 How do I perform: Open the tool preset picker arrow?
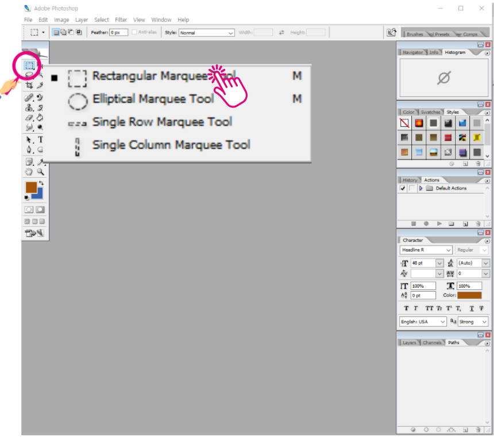point(43,32)
